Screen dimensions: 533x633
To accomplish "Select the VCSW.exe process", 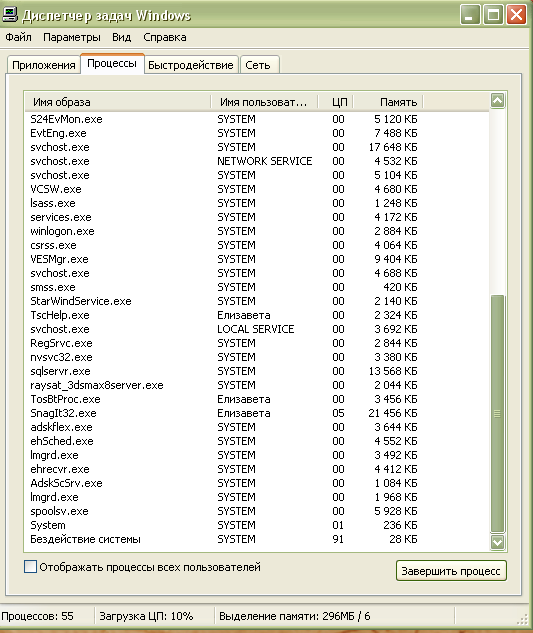I will (257, 189).
